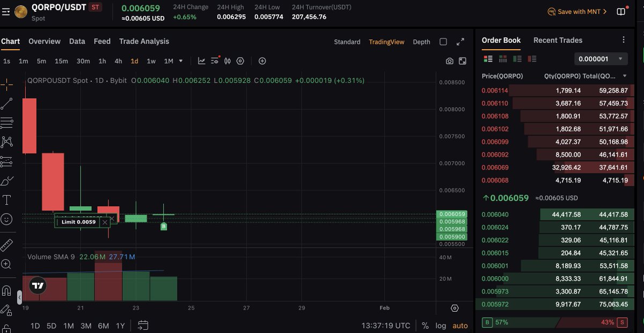Tick the checkbox beside Depth

(x=443, y=42)
